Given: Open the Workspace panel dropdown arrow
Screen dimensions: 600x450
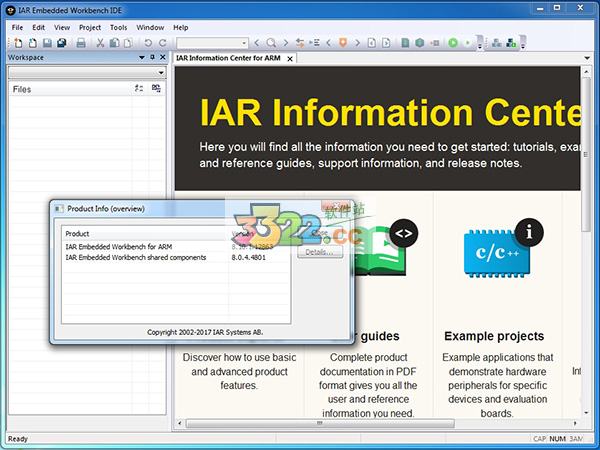Looking at the screenshot, I should (140, 58).
